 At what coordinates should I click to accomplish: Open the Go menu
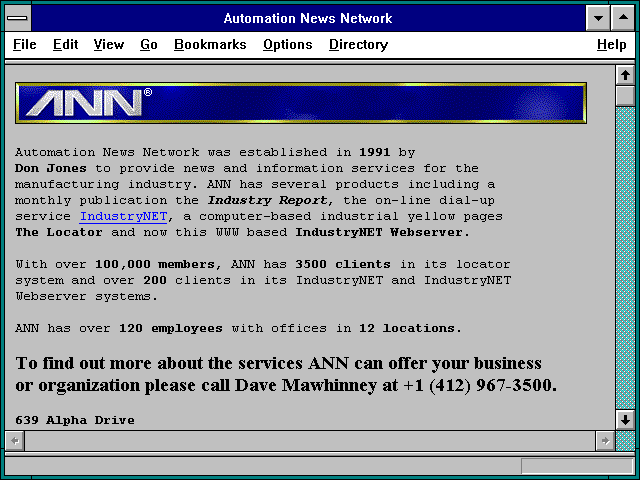[149, 44]
